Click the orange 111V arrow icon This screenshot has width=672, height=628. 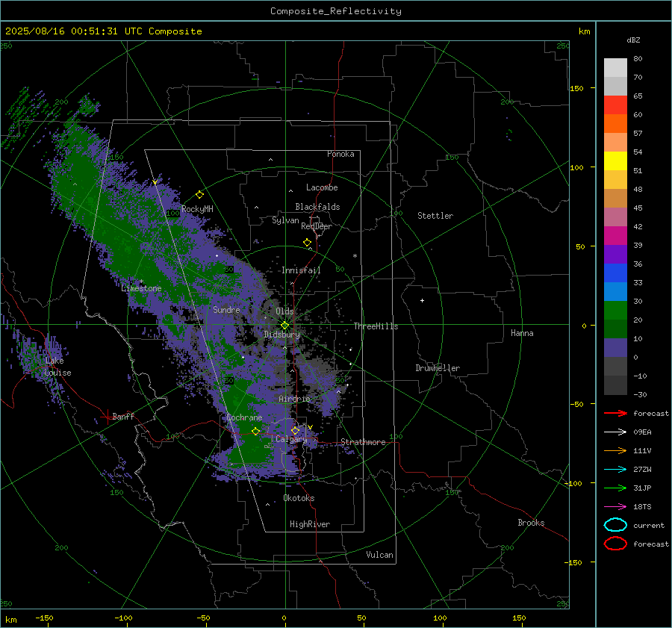[615, 450]
